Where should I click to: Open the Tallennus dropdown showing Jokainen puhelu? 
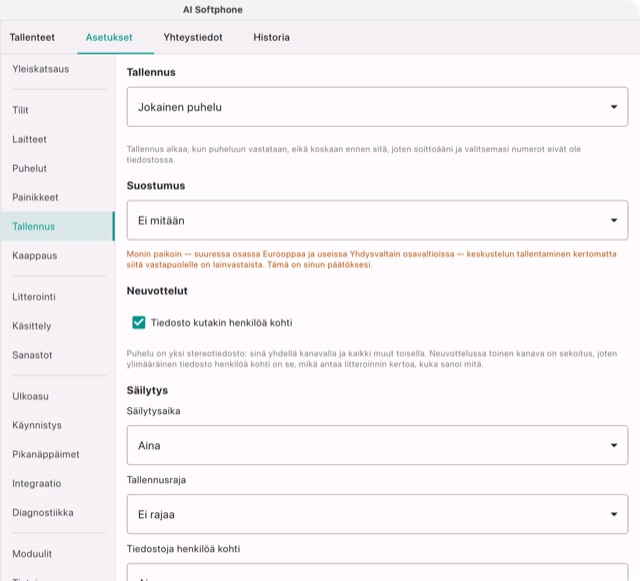(377, 107)
